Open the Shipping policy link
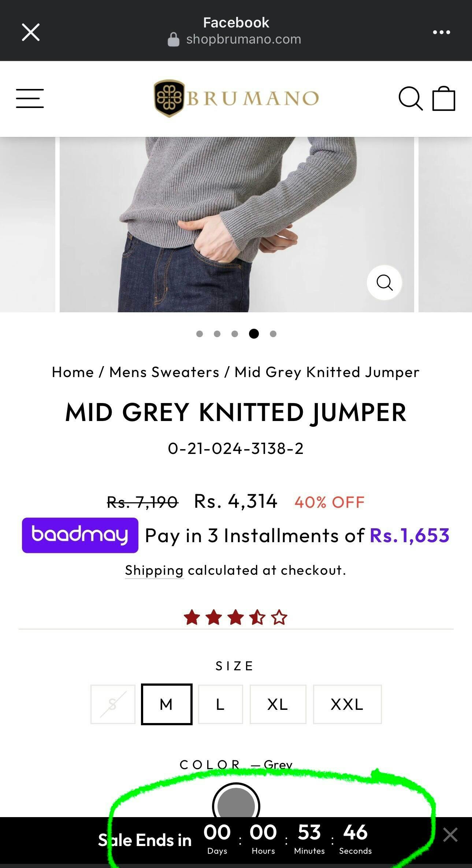 click(x=154, y=570)
